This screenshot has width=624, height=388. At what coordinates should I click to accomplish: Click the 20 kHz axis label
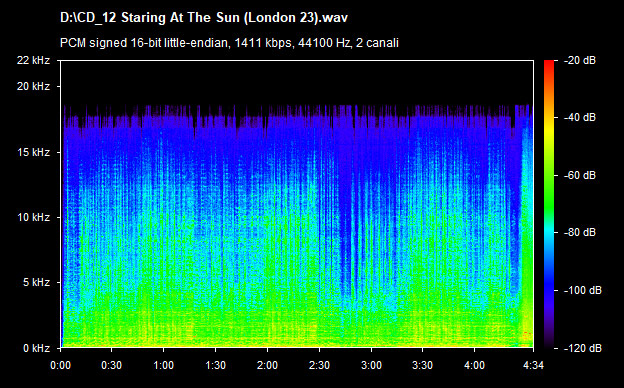pyautogui.click(x=33, y=86)
